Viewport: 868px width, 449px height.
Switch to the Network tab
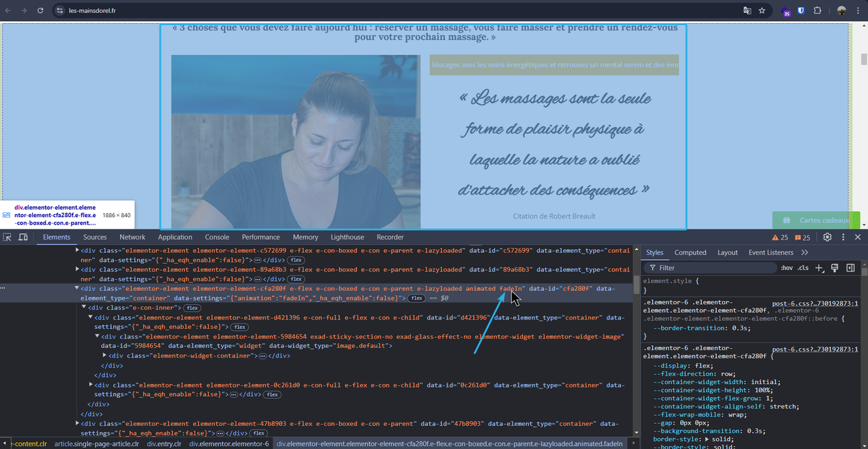(132, 237)
